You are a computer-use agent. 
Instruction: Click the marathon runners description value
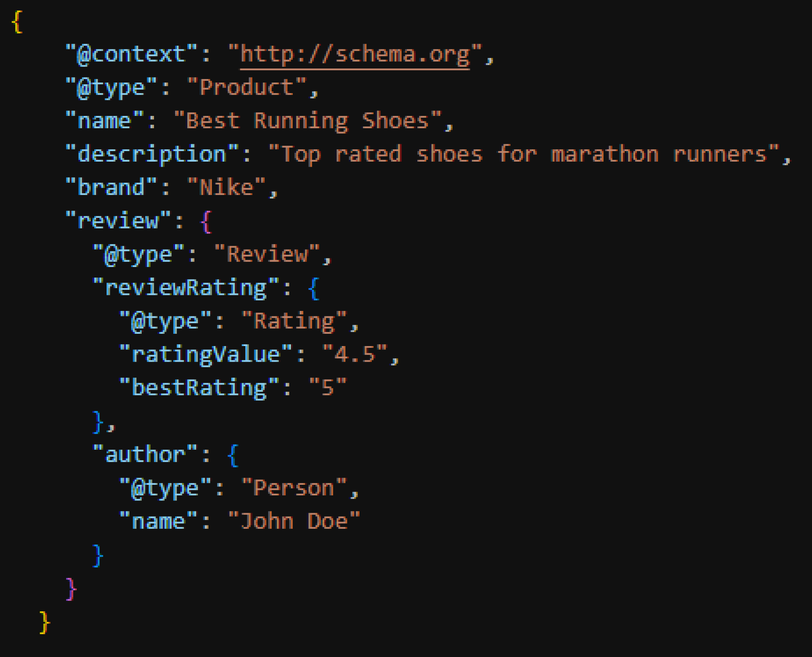click(524, 155)
